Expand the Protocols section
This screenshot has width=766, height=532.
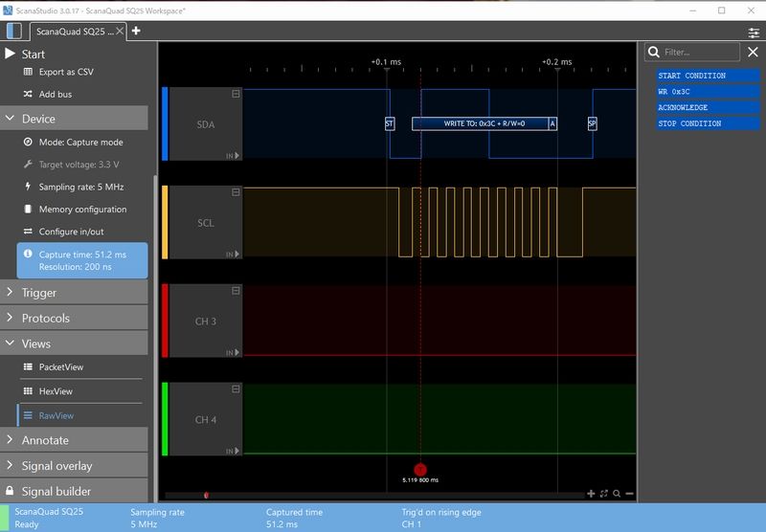pos(75,318)
